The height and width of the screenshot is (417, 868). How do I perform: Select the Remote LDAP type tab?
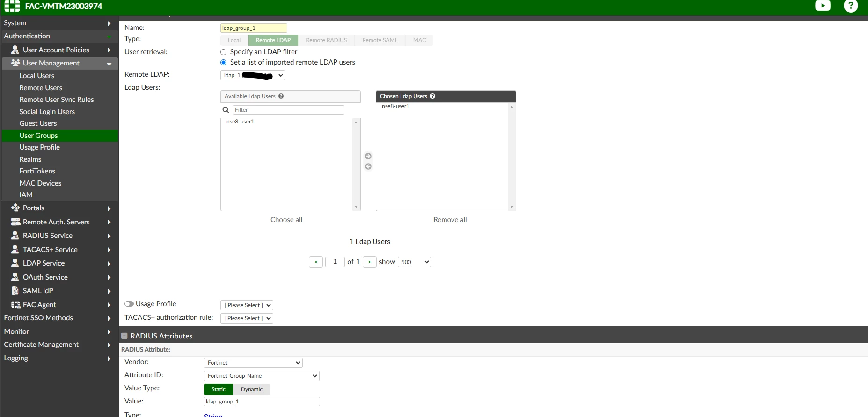tap(273, 40)
